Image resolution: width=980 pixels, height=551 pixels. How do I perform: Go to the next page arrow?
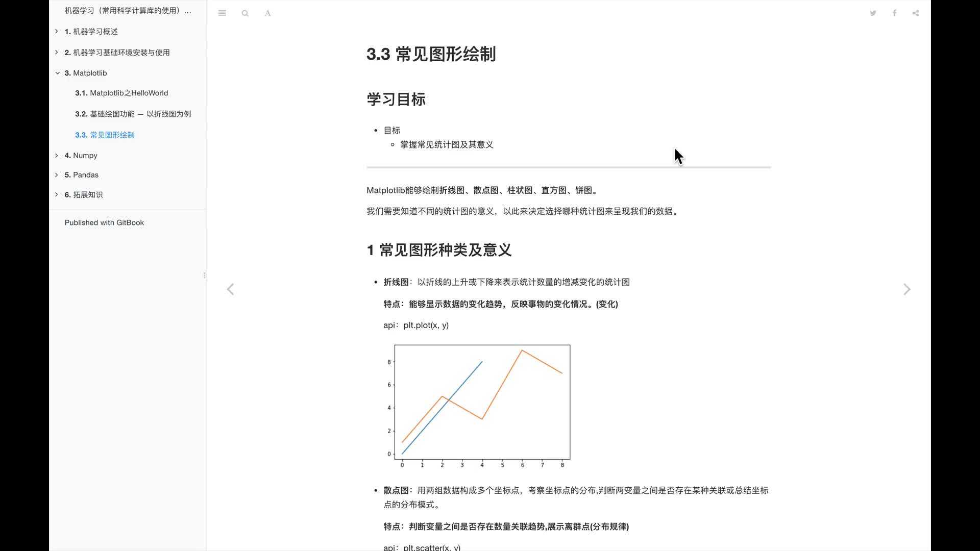click(906, 289)
